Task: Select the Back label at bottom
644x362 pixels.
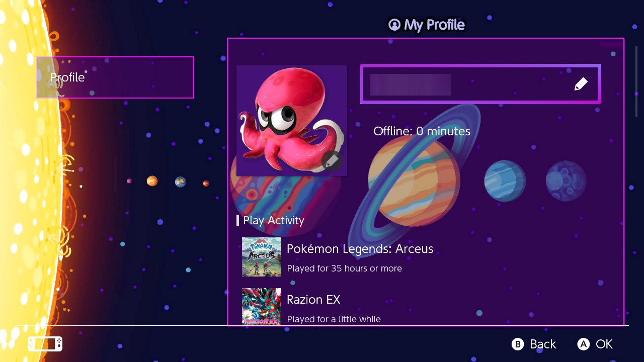Action: (x=543, y=344)
